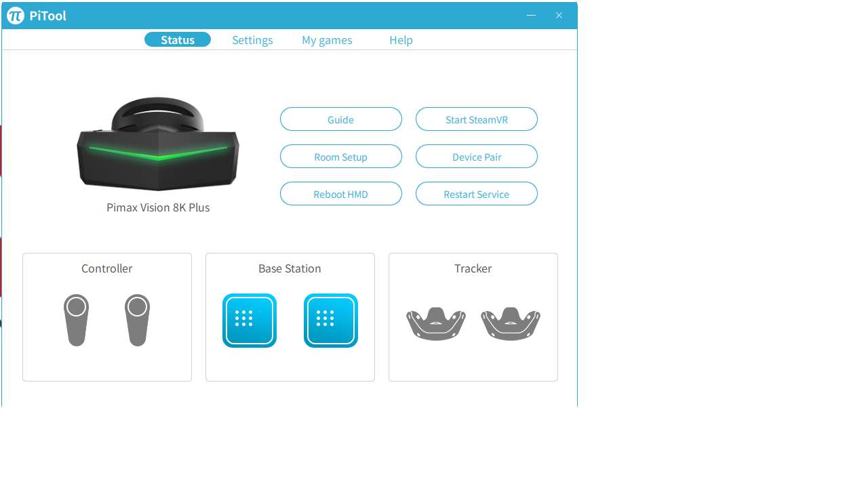Launch Start SteamVR
Viewport: 868px width, 488px height.
click(477, 119)
